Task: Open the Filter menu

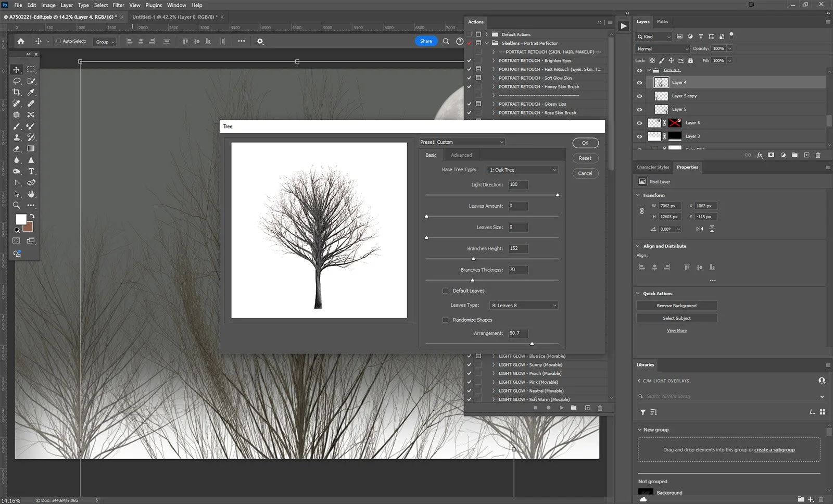Action: click(118, 5)
